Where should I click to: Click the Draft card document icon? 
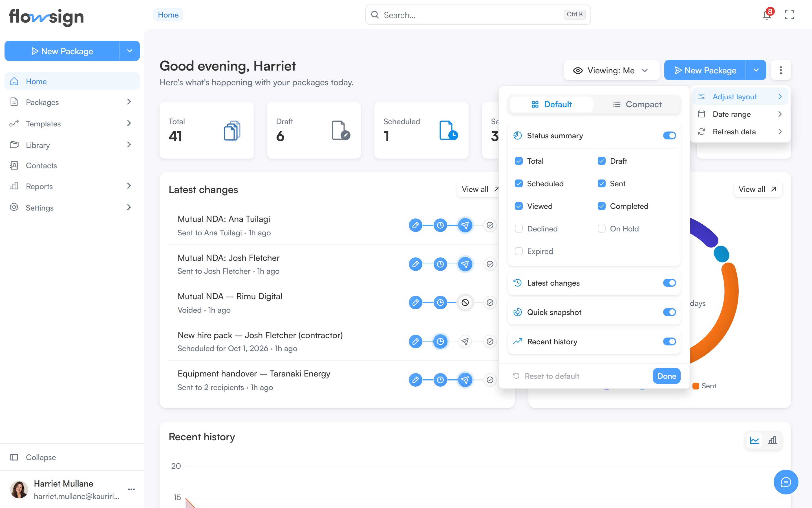tap(341, 130)
